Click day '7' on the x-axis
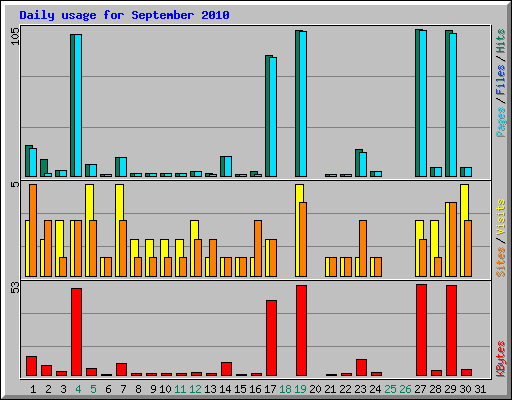 coord(123,389)
